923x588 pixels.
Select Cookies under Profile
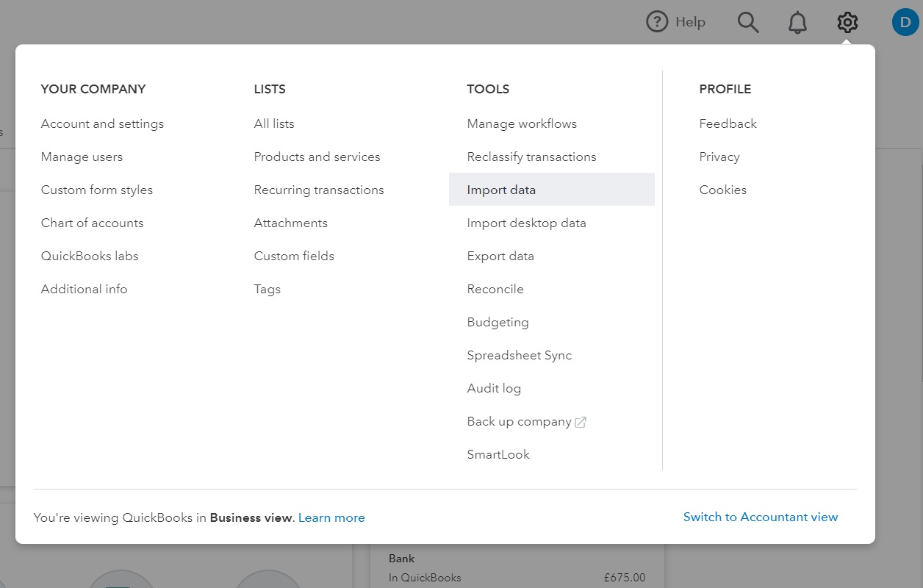point(722,190)
